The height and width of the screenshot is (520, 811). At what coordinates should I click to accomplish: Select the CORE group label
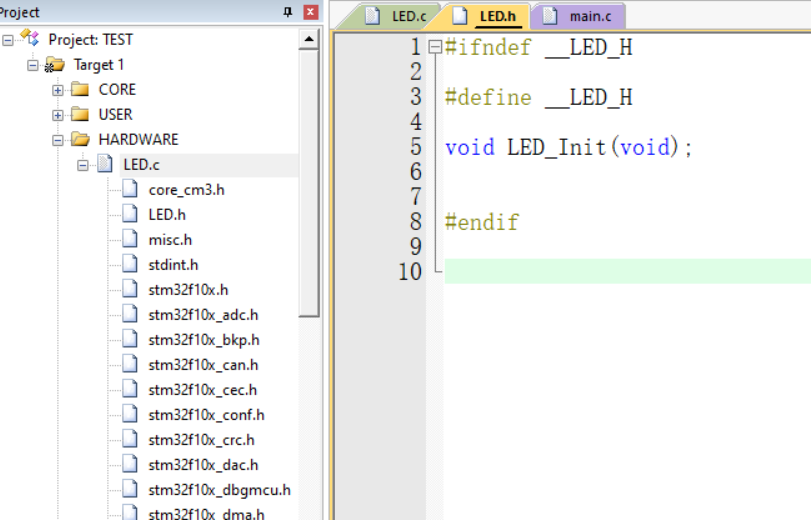click(x=117, y=90)
